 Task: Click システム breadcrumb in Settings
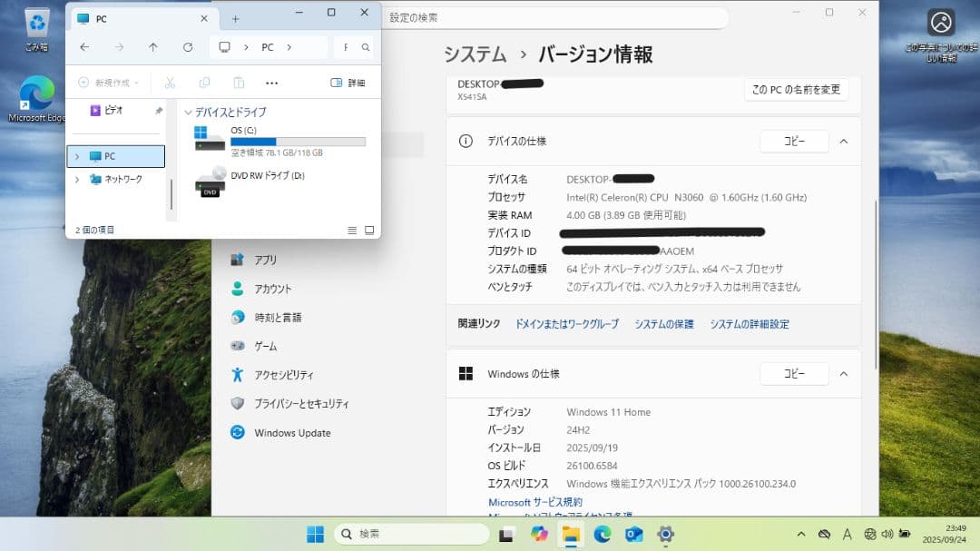(x=475, y=54)
